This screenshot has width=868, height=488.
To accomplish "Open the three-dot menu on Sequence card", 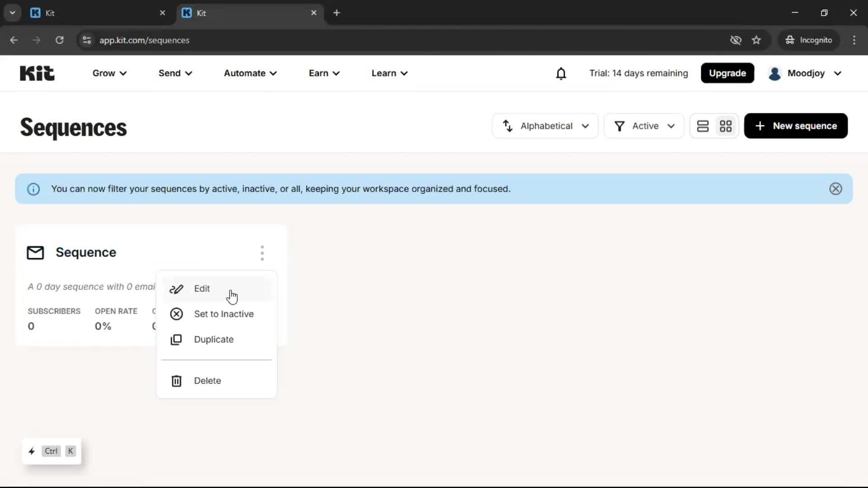I will pyautogui.click(x=262, y=253).
